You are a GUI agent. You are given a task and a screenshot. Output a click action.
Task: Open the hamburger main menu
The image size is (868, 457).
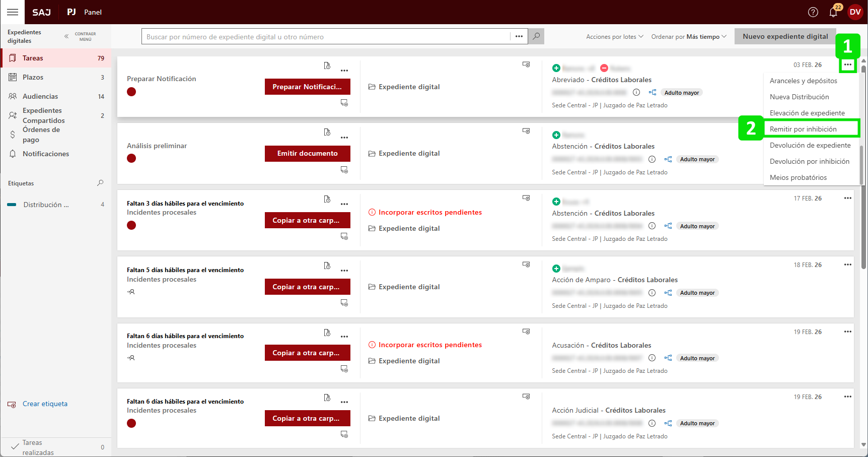pos(13,12)
